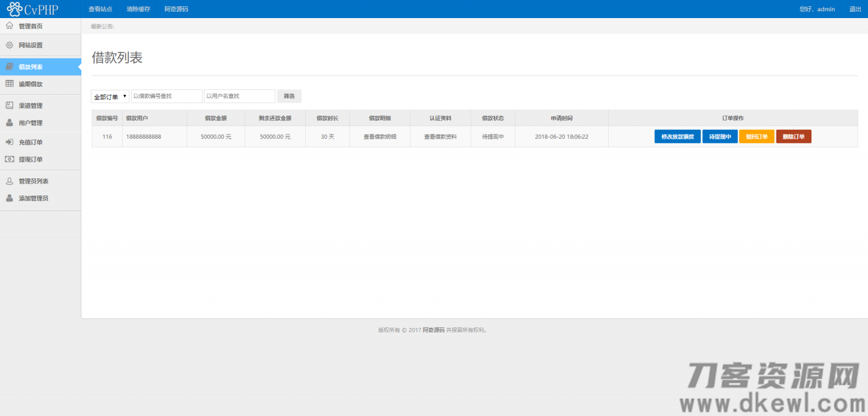The width and height of the screenshot is (868, 416).
Task: Click the orange 驳回订单 button
Action: 756,137
